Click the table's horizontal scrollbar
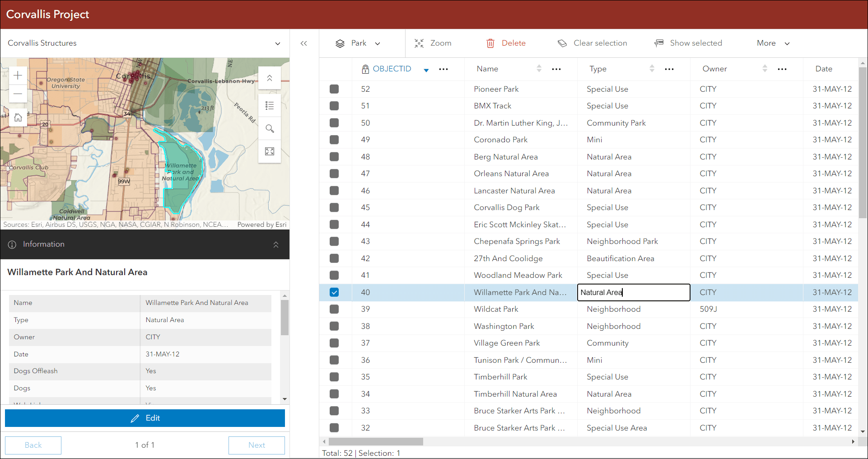Screen dimensions: 868x459 (x=376, y=441)
